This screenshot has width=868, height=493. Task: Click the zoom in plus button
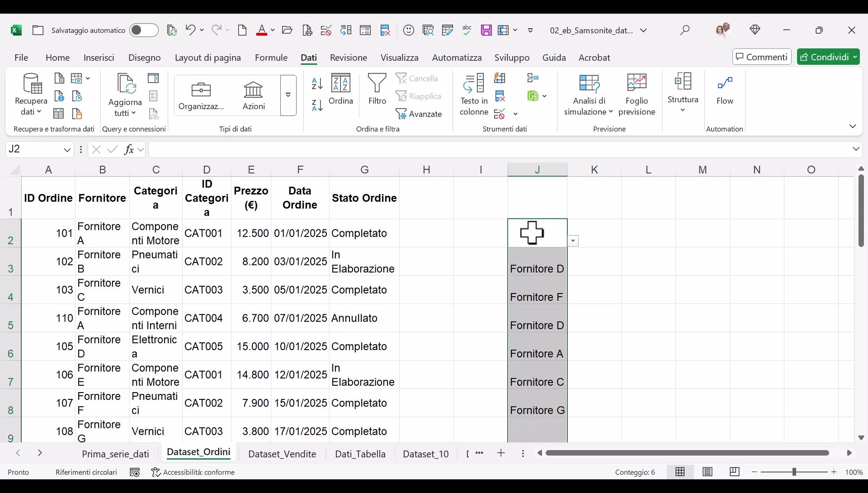point(834,472)
